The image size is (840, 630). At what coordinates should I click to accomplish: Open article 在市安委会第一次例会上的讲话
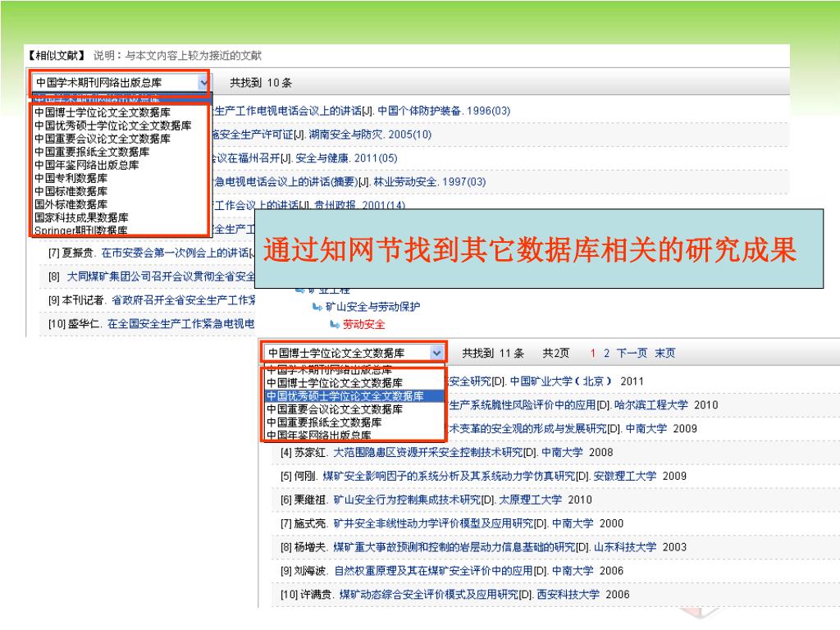tap(176, 253)
